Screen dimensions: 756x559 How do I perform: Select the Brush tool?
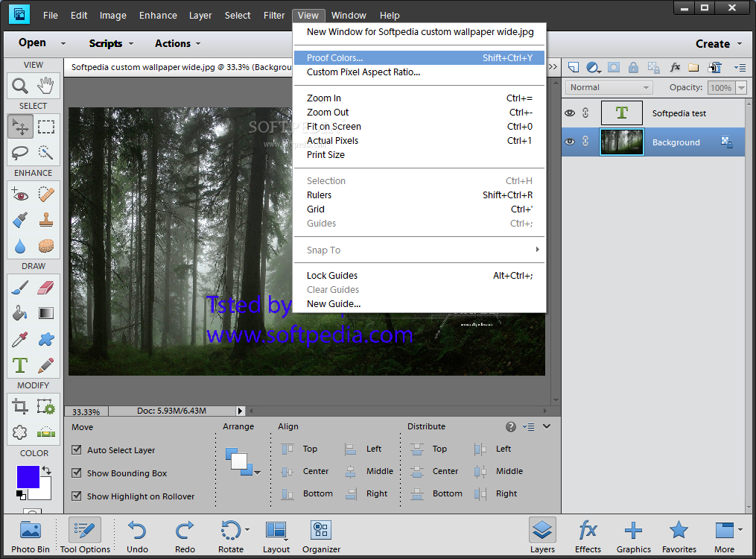[20, 288]
